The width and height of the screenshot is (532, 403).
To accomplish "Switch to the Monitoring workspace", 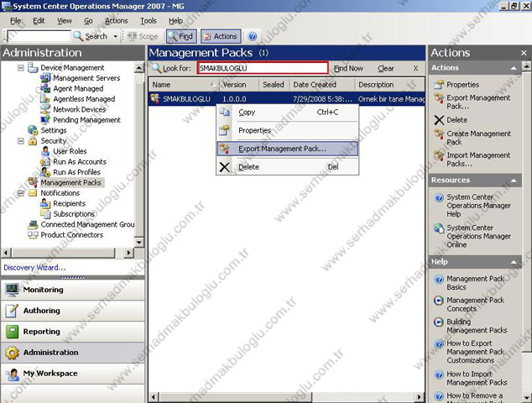I will [73, 290].
